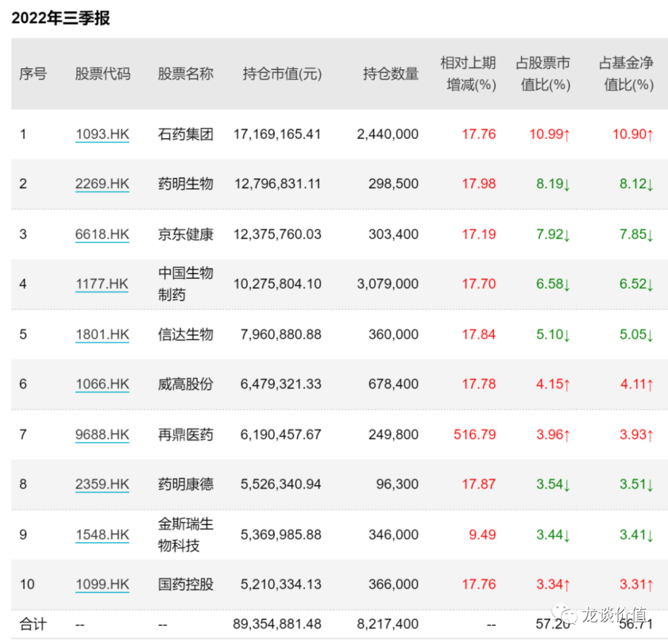Image resolution: width=668 pixels, height=644 pixels.
Task: Select stock name 石药集团
Action: [186, 134]
